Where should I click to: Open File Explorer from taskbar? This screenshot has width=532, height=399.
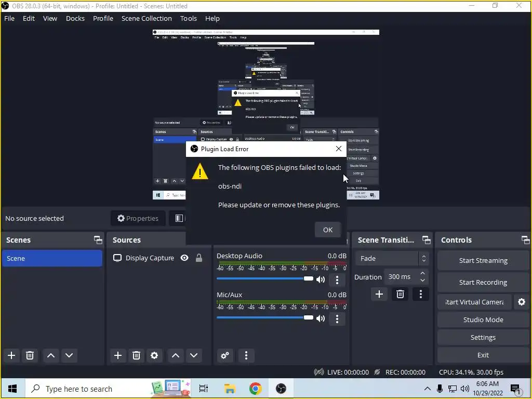point(230,389)
